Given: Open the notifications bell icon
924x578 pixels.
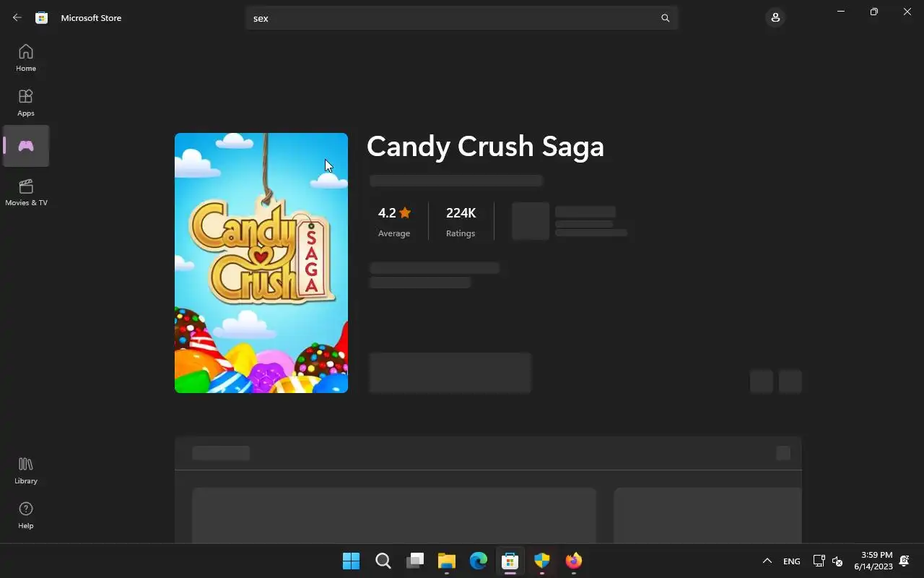Looking at the screenshot, I should coord(904,561).
